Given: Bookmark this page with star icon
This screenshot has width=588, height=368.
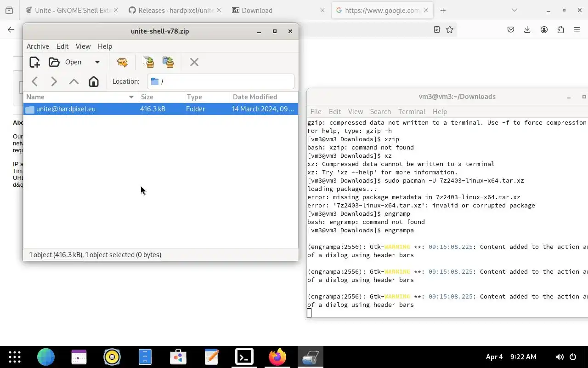Looking at the screenshot, I should pyautogui.click(x=450, y=29).
